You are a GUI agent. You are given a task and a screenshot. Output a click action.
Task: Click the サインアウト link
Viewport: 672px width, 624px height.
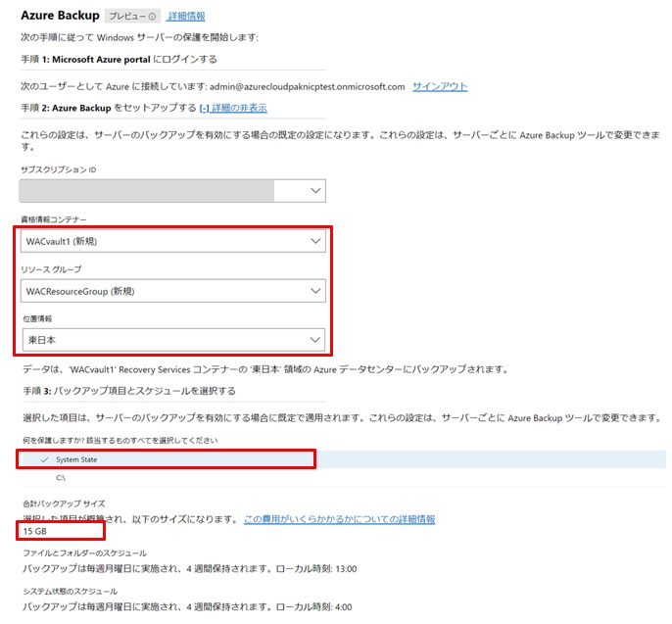440,86
